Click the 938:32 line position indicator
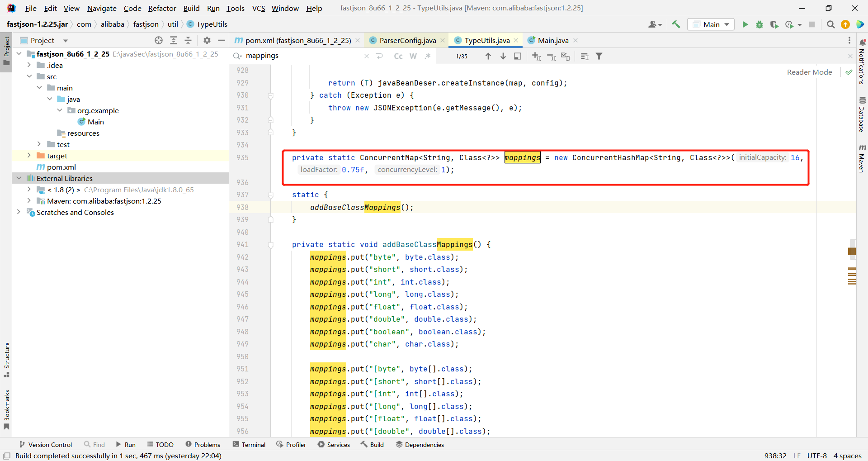 point(775,456)
